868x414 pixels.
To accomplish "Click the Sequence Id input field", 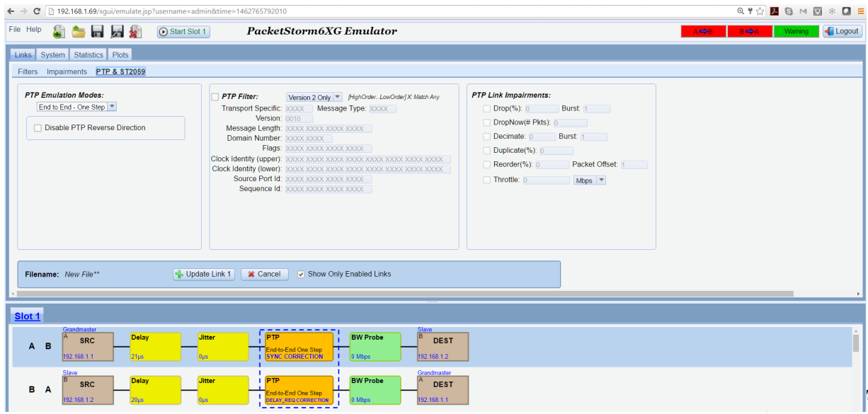I will [x=328, y=189].
